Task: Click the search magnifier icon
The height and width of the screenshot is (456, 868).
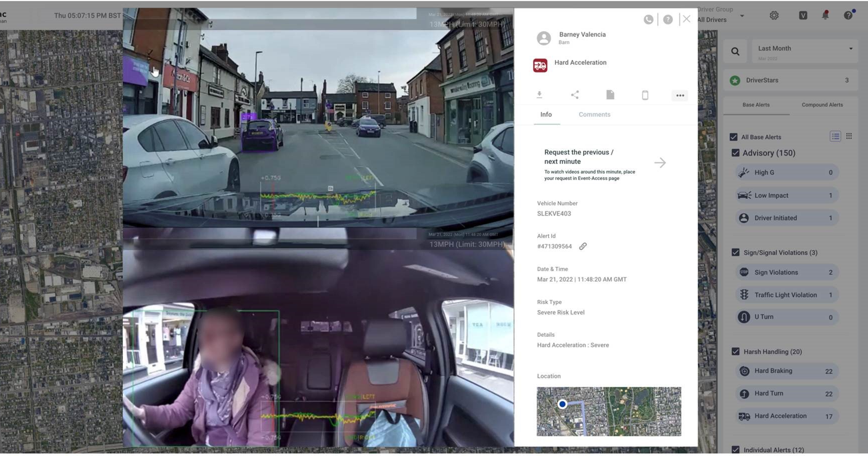Action: 735,51
